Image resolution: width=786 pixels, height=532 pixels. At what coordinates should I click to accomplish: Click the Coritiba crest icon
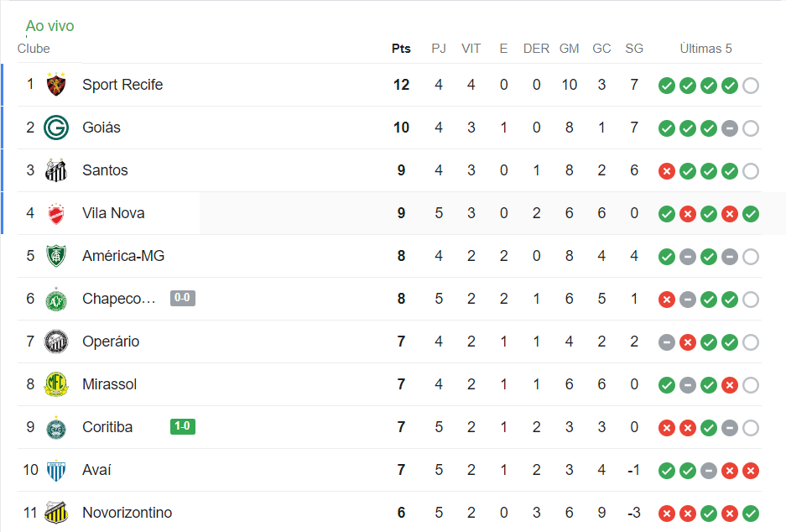pyautogui.click(x=56, y=427)
